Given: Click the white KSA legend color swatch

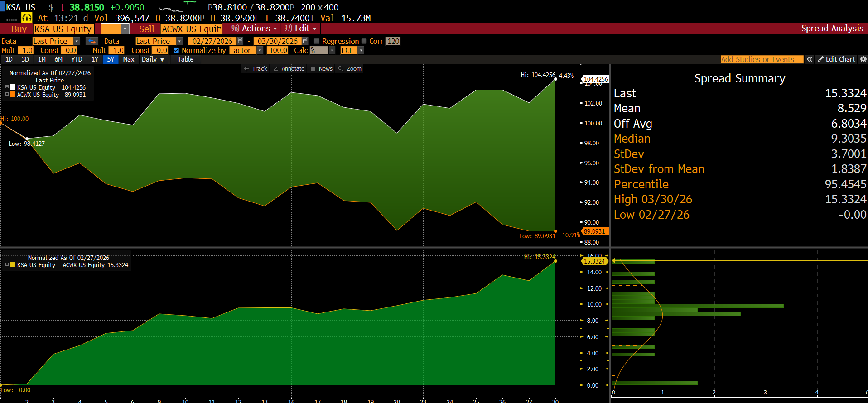Looking at the screenshot, I should coord(13,87).
